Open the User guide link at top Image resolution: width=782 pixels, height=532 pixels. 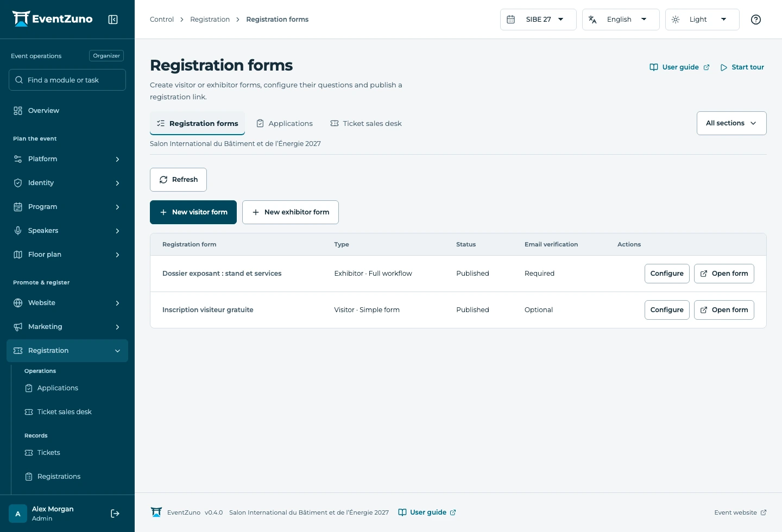(x=679, y=67)
